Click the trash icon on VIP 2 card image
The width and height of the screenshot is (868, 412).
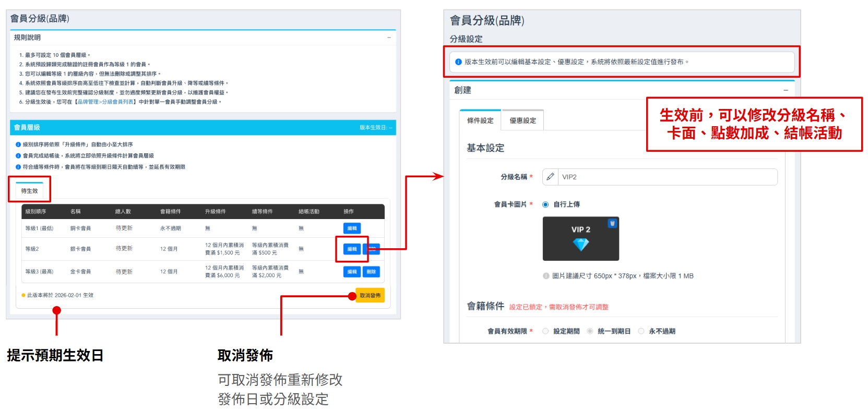pos(612,223)
